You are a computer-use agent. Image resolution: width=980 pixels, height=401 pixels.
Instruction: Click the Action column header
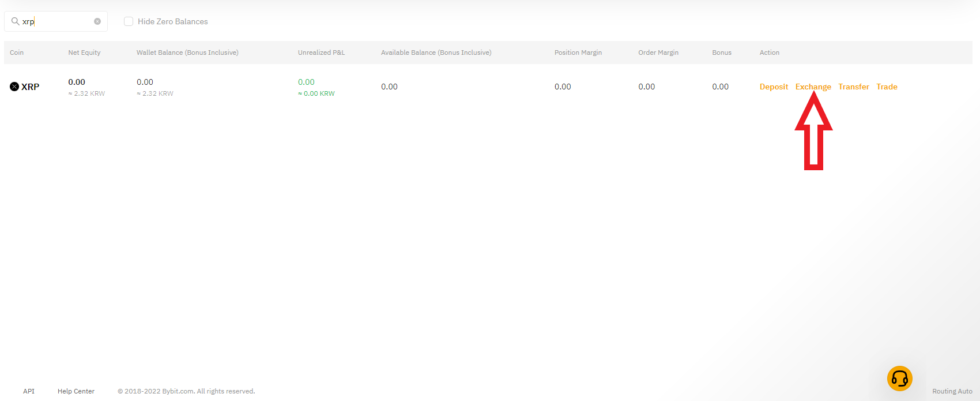770,53
